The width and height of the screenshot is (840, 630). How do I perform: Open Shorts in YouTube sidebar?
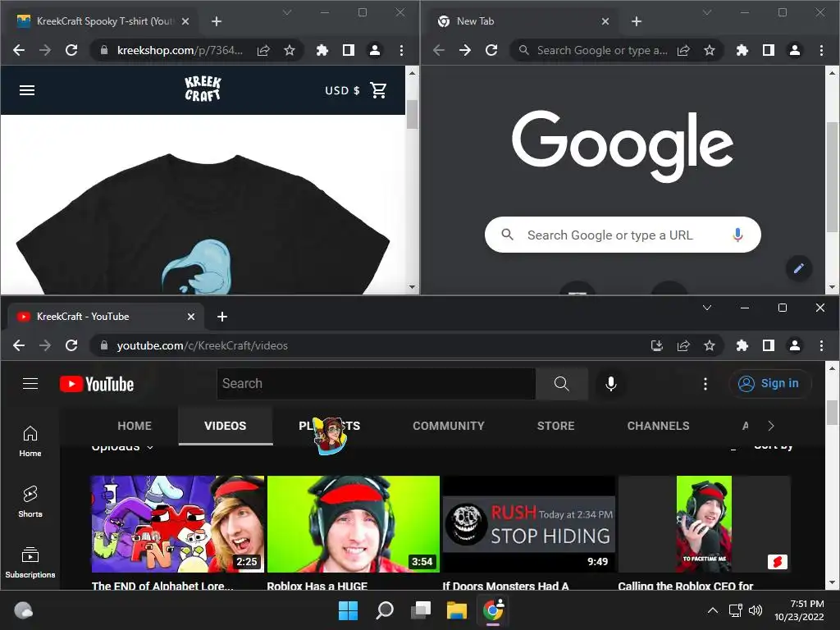pos(30,501)
